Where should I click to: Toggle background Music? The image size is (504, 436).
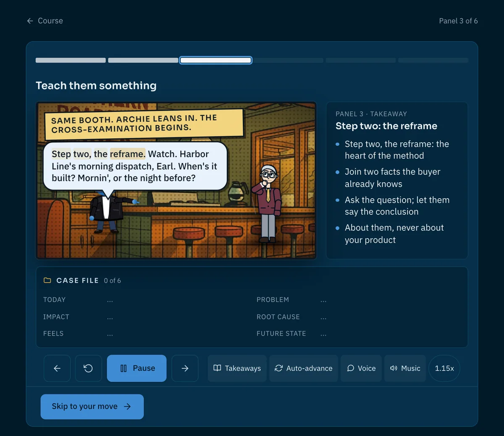[x=405, y=368]
